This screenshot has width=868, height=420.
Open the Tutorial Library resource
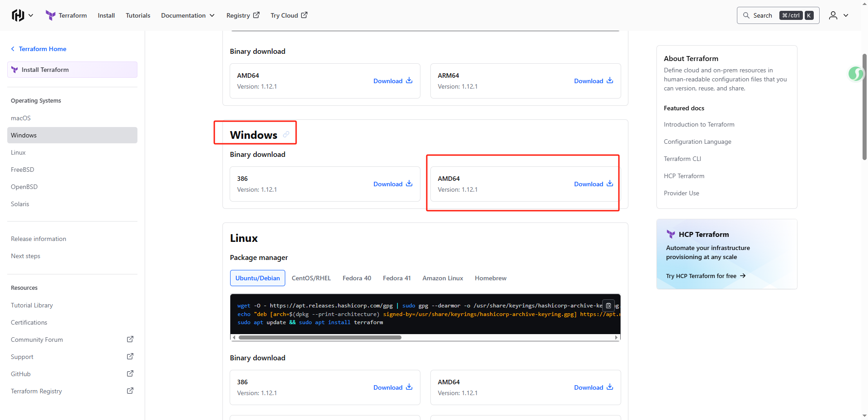(32, 305)
